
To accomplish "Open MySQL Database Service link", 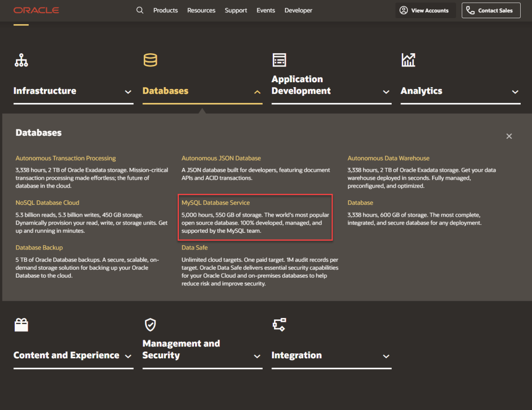I will click(215, 203).
